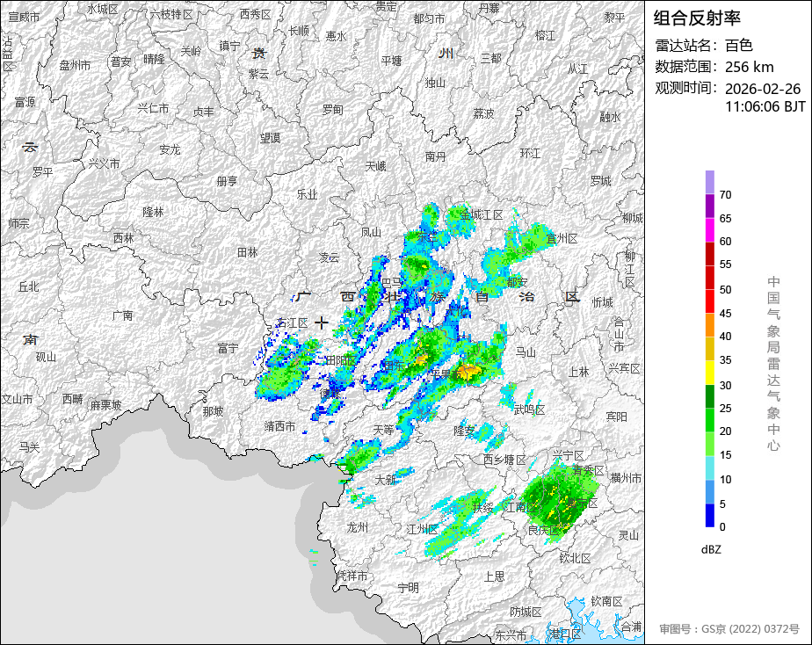
Task: Click the 上林 map label
Action: click(x=578, y=372)
